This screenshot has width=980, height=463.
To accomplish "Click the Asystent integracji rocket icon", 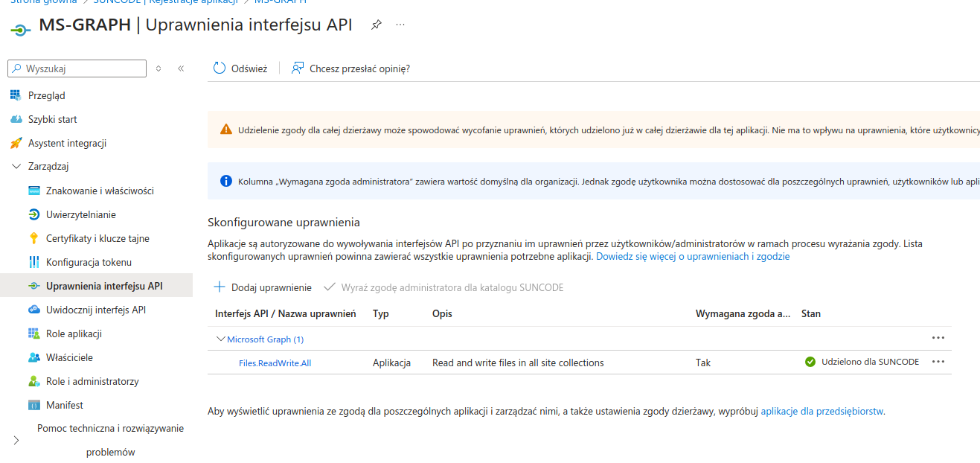I will tap(16, 143).
